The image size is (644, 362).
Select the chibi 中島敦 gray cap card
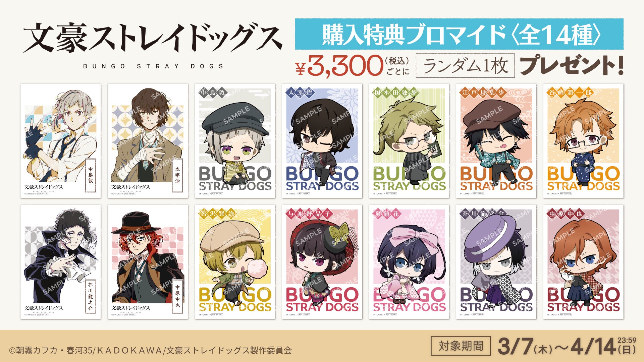(x=235, y=141)
